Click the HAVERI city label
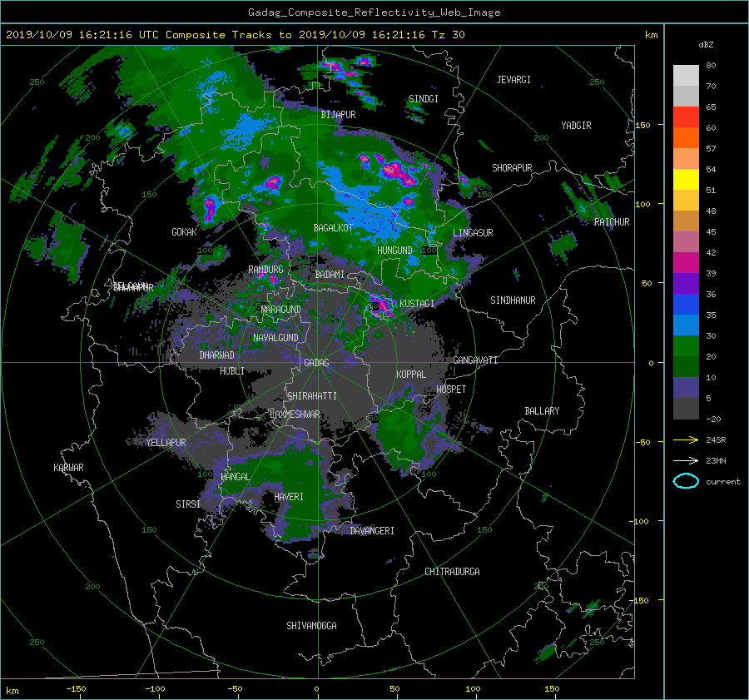This screenshot has height=700, width=749. [x=289, y=497]
